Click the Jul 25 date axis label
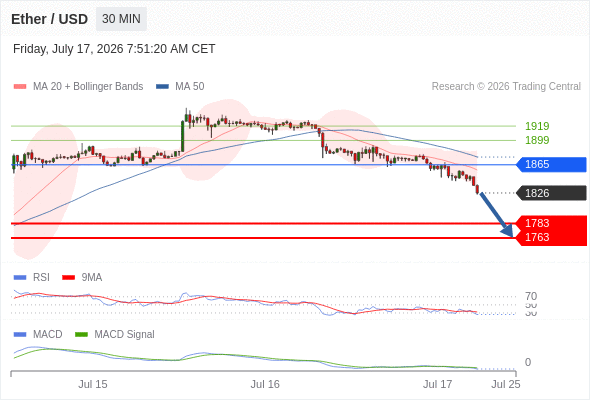Viewport: 590px width, 400px height. pyautogui.click(x=506, y=384)
